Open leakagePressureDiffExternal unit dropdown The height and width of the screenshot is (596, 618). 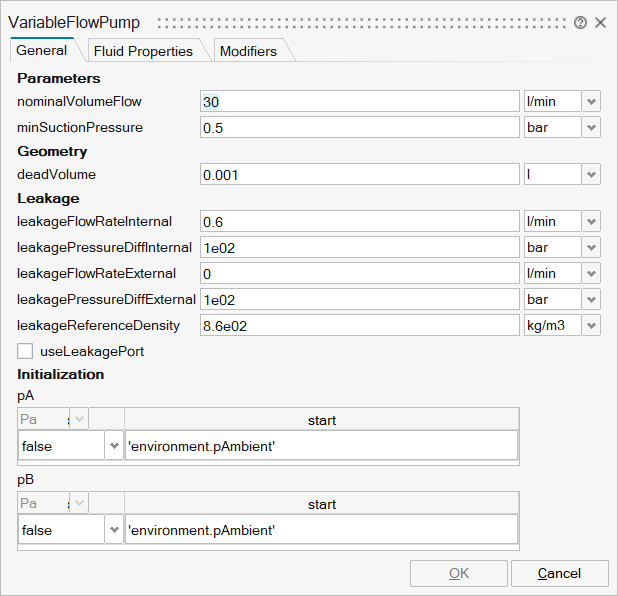(591, 299)
